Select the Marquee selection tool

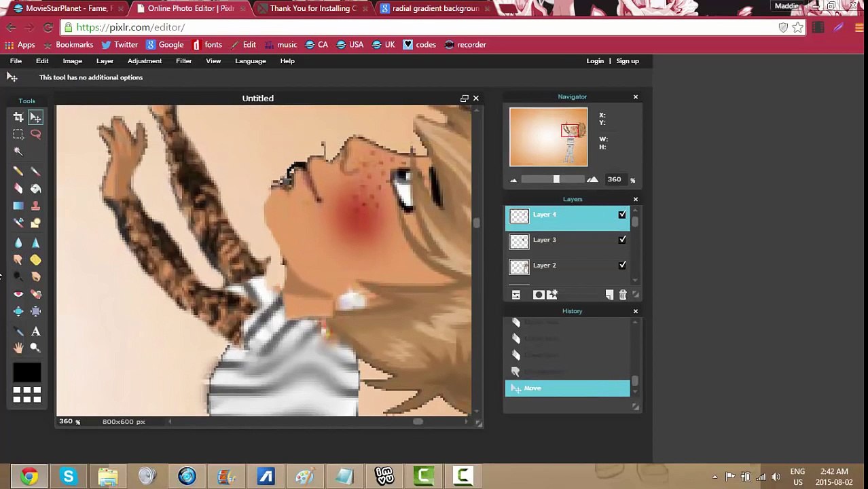(x=18, y=134)
